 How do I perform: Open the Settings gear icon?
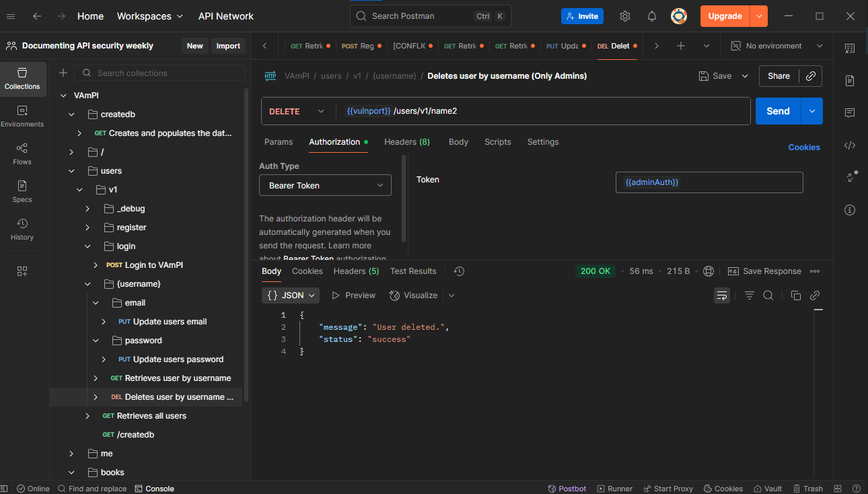point(625,16)
